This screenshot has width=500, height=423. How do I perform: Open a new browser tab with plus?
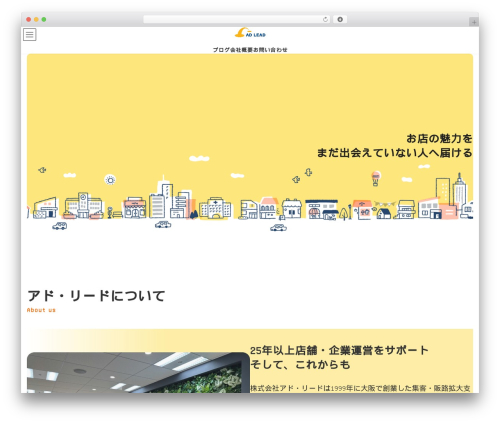coord(474,22)
